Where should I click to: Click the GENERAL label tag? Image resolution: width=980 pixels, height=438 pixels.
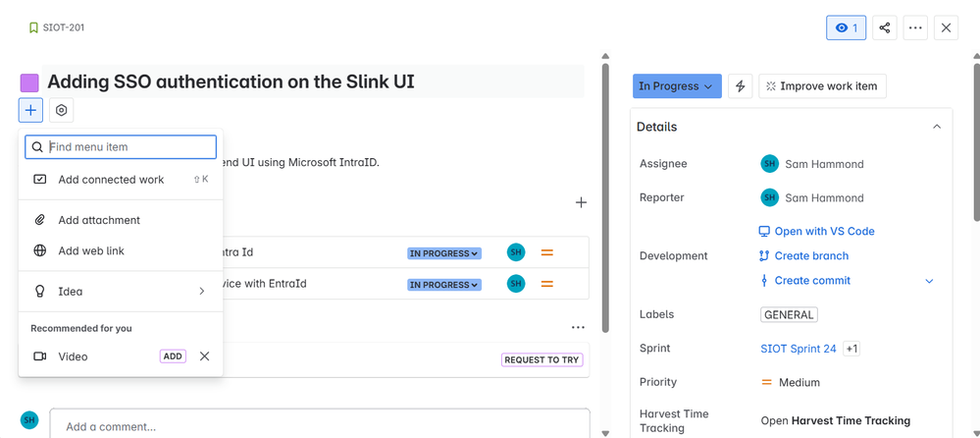point(789,314)
